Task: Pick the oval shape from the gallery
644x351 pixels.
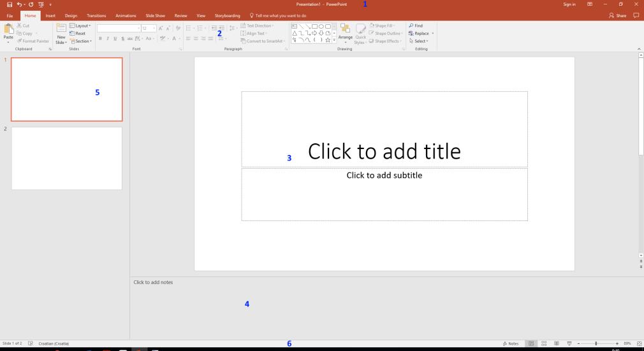Action: [x=321, y=26]
